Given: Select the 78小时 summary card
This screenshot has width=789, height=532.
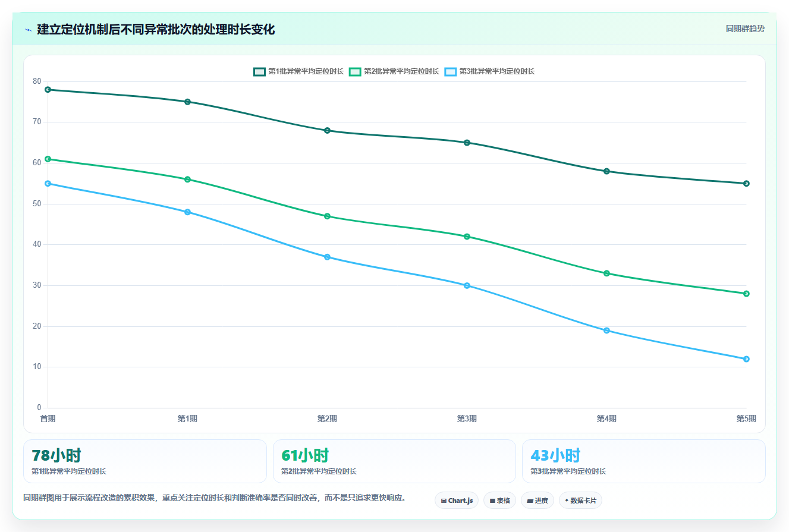Looking at the screenshot, I should pos(145,461).
